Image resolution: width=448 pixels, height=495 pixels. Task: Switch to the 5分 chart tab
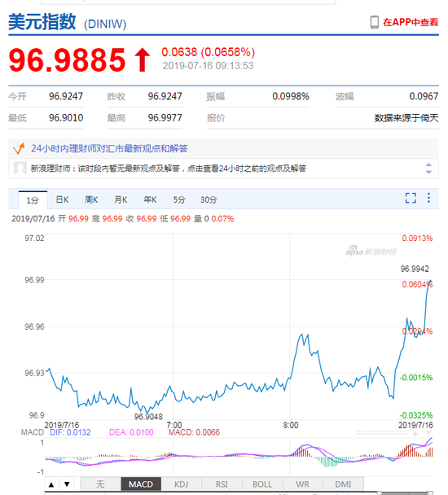coord(179,199)
